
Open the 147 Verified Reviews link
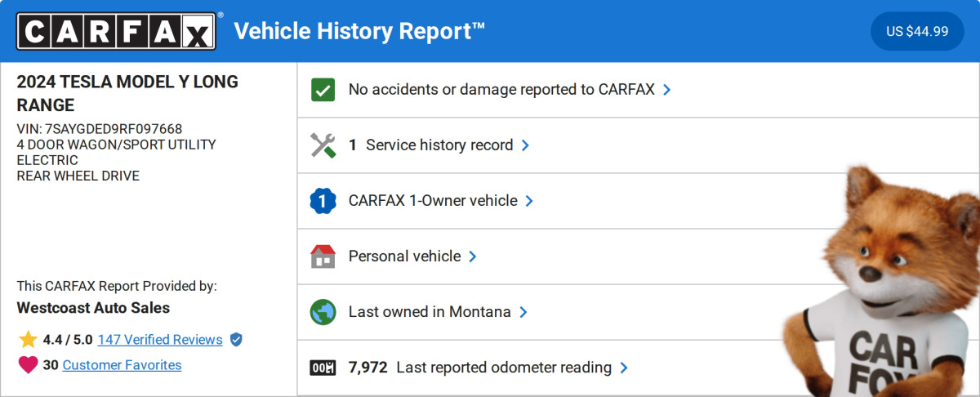click(160, 340)
